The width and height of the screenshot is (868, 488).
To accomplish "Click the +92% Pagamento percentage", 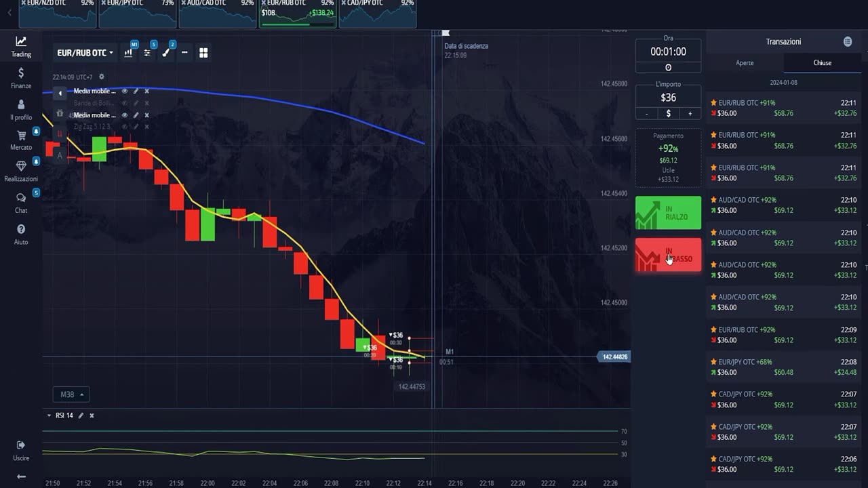I will [x=668, y=148].
